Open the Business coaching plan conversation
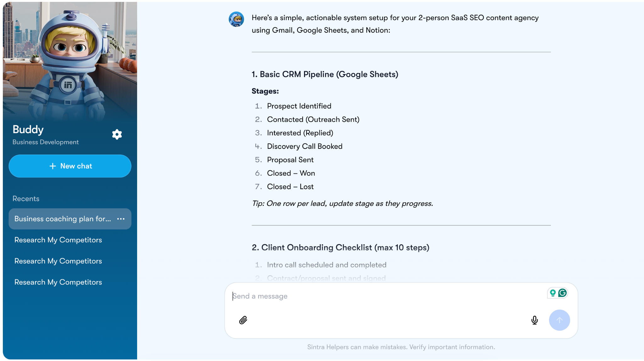The width and height of the screenshot is (644, 361). click(63, 219)
